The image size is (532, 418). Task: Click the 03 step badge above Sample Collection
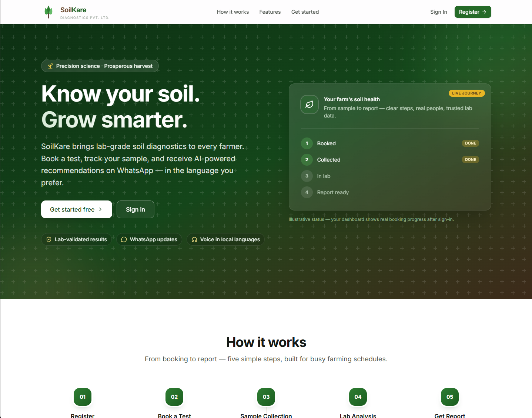click(266, 397)
